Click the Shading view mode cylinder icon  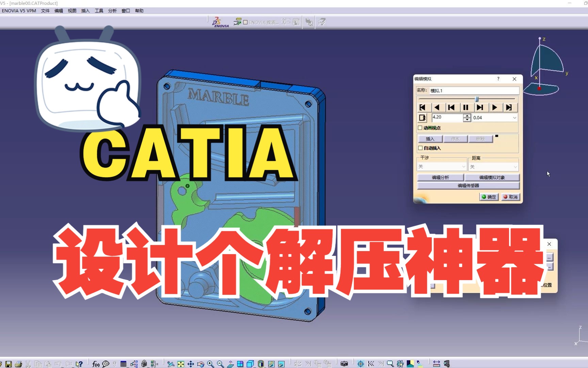(261, 364)
